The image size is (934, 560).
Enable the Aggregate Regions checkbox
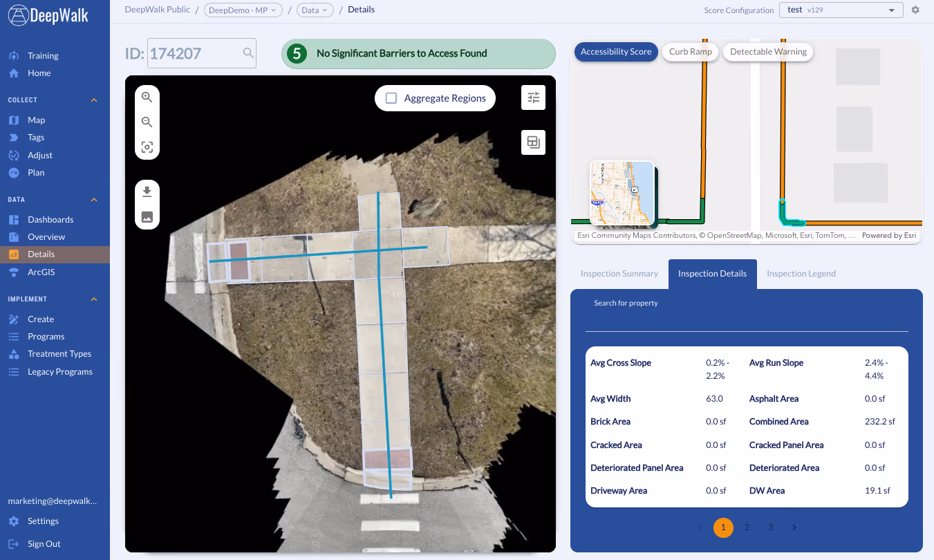pos(391,98)
